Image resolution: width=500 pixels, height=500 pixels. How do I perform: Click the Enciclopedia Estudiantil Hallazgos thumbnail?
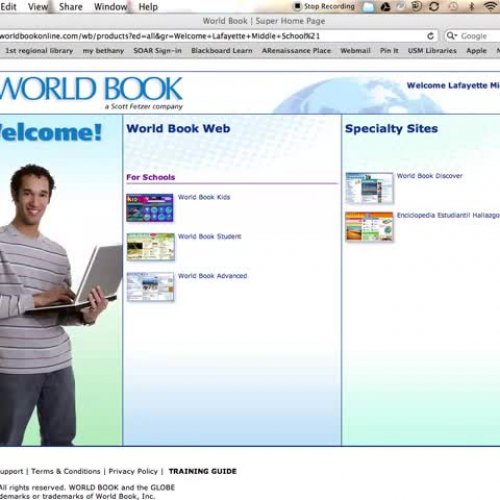click(x=369, y=227)
